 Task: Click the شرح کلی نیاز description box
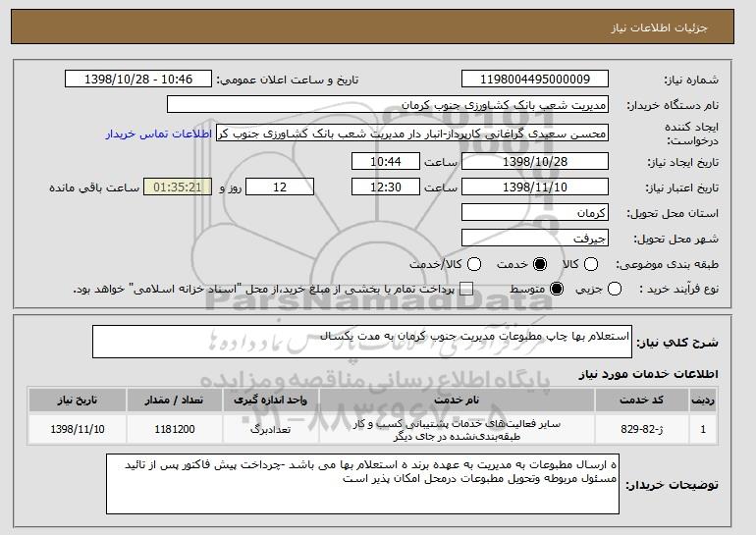(x=362, y=342)
